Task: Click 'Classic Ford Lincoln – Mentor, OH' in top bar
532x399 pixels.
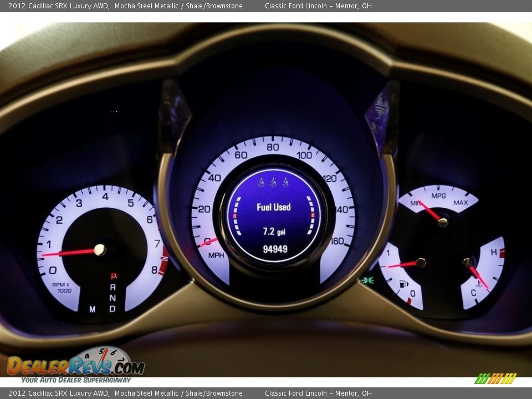Action: 318,6
